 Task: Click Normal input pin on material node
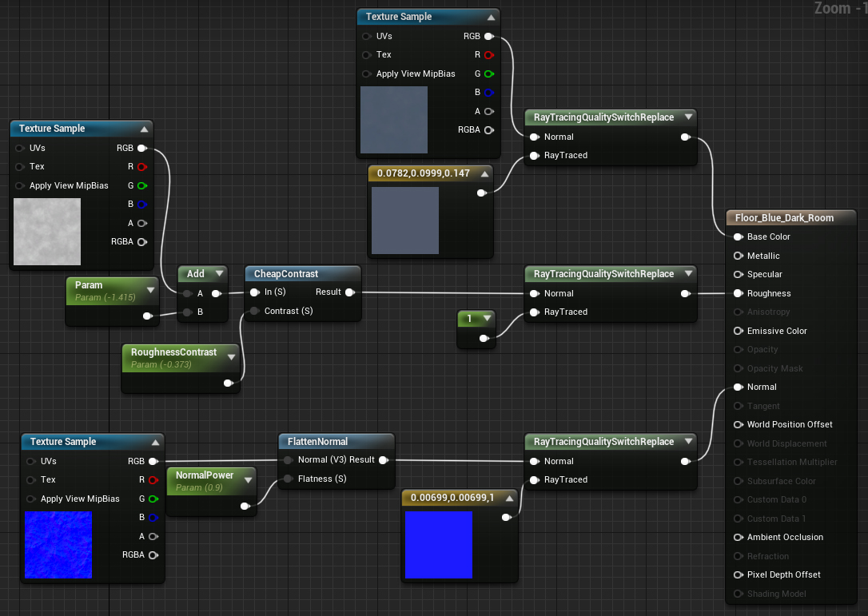pyautogui.click(x=738, y=387)
